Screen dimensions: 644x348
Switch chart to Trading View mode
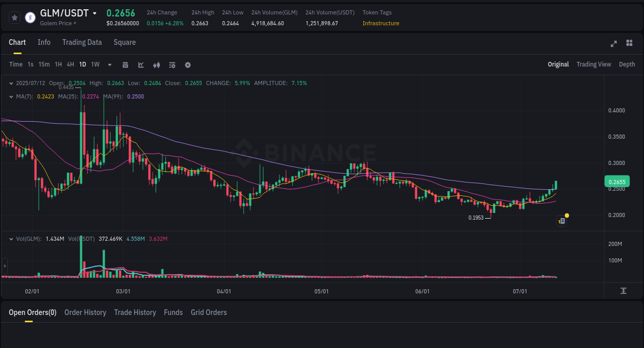coord(594,64)
